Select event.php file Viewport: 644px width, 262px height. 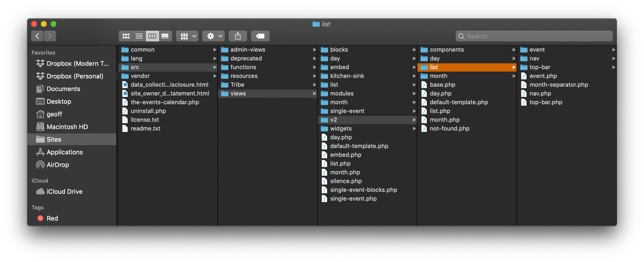(x=567, y=76)
